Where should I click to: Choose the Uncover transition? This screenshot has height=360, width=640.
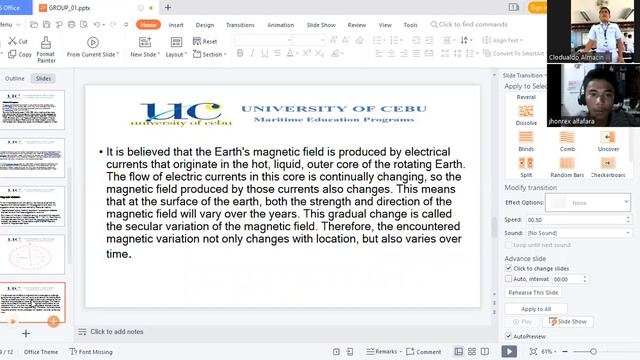coord(608,141)
